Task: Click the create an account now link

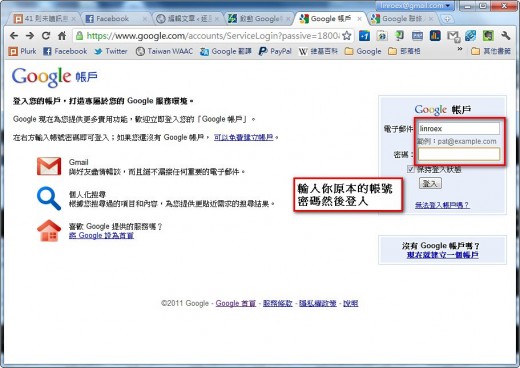Action: point(443,255)
